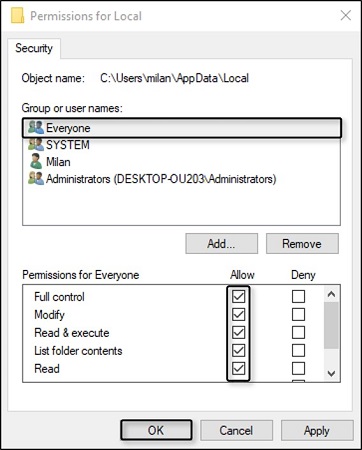Click permissions list scroll down arrow
This screenshot has height=450, width=362.
(x=331, y=373)
